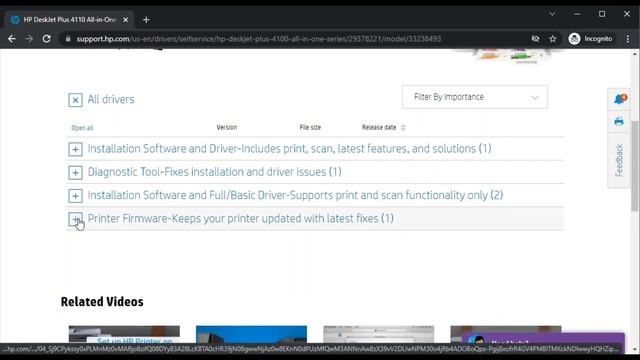The height and width of the screenshot is (360, 640).
Task: Click the tracking protection eye icon
Action: pyautogui.click(x=535, y=39)
